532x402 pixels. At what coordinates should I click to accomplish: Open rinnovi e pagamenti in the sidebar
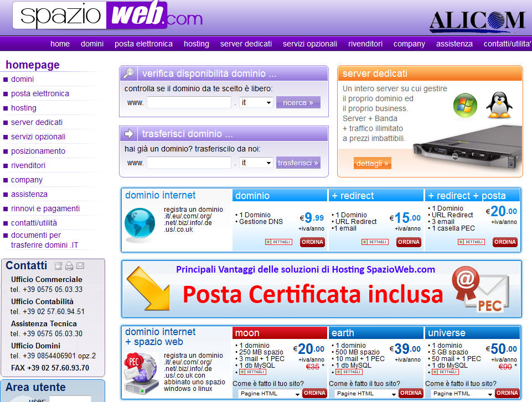(45, 209)
